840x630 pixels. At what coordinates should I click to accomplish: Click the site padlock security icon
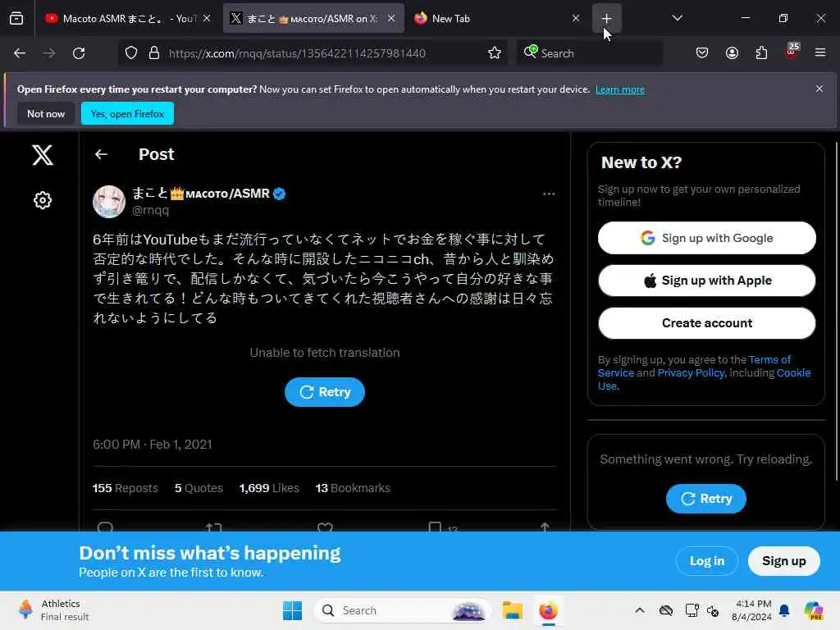click(x=154, y=53)
